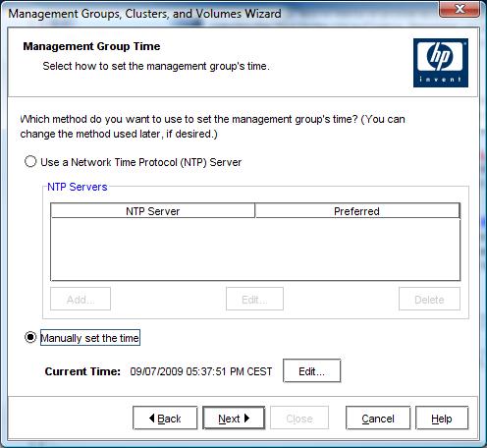Image resolution: width=487 pixels, height=448 pixels.
Task: Click the NTP Server column header
Action: coord(153,211)
